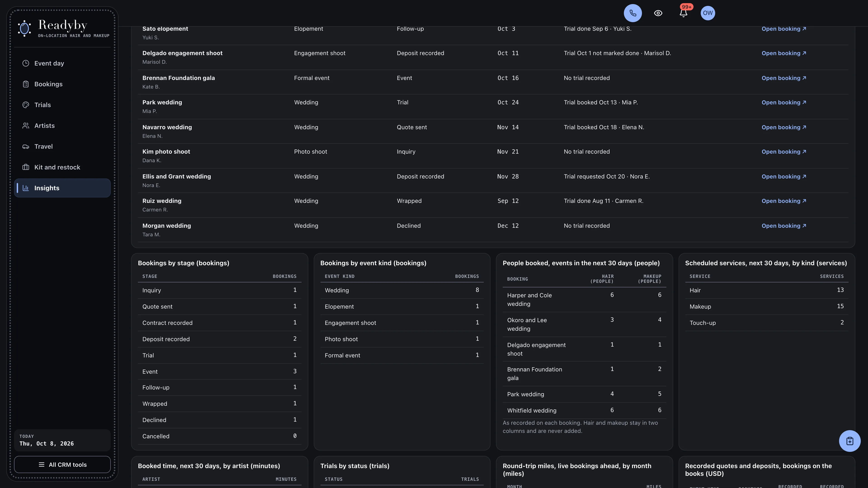Select 'Harper and Cole wedding' people row
The image size is (868, 488).
pos(584,300)
